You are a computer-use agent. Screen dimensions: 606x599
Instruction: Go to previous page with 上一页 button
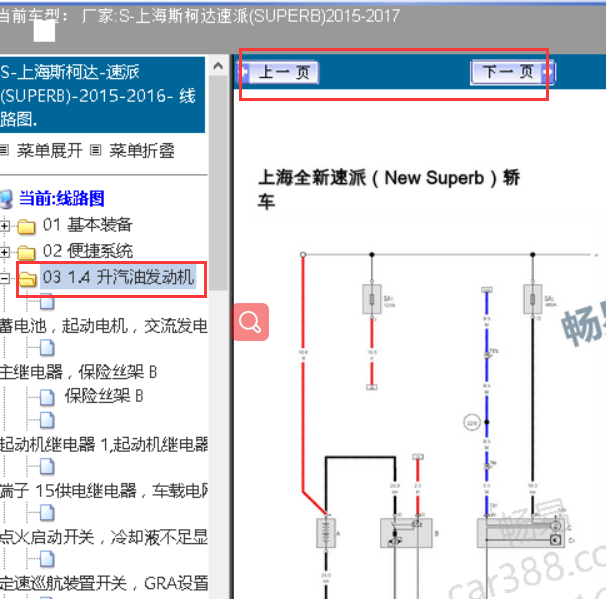coord(278,72)
